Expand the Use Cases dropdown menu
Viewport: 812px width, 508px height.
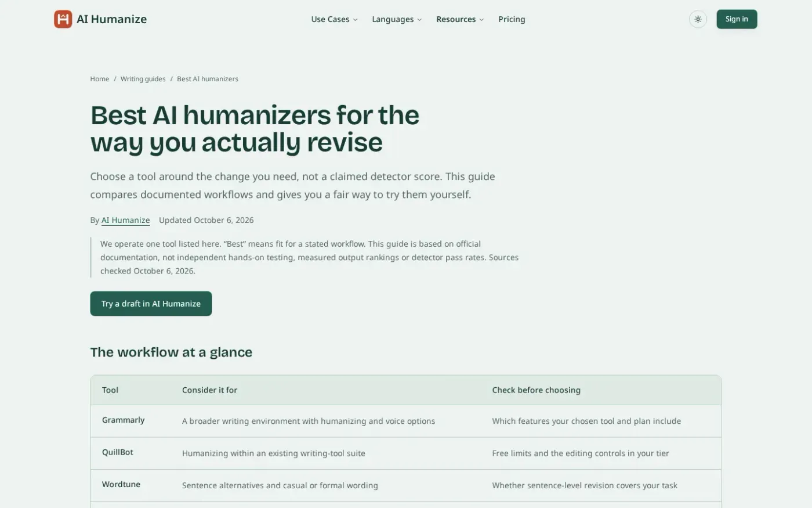pyautogui.click(x=334, y=19)
